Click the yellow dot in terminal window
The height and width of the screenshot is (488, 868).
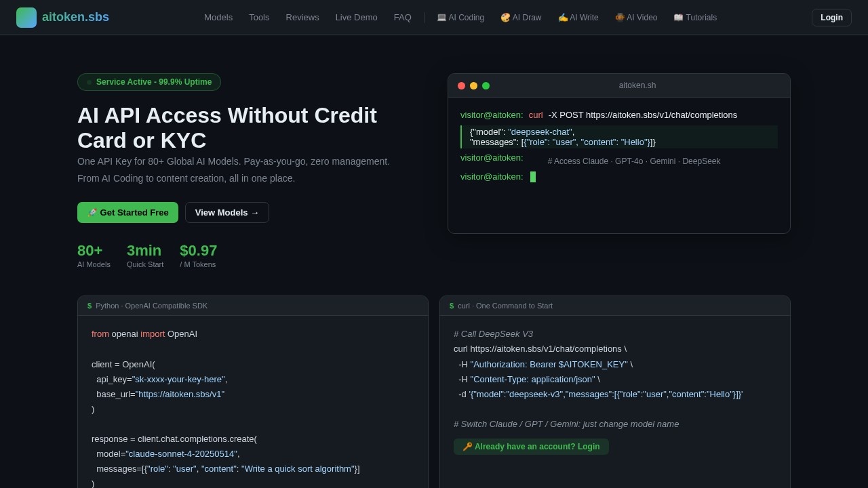pos(473,86)
